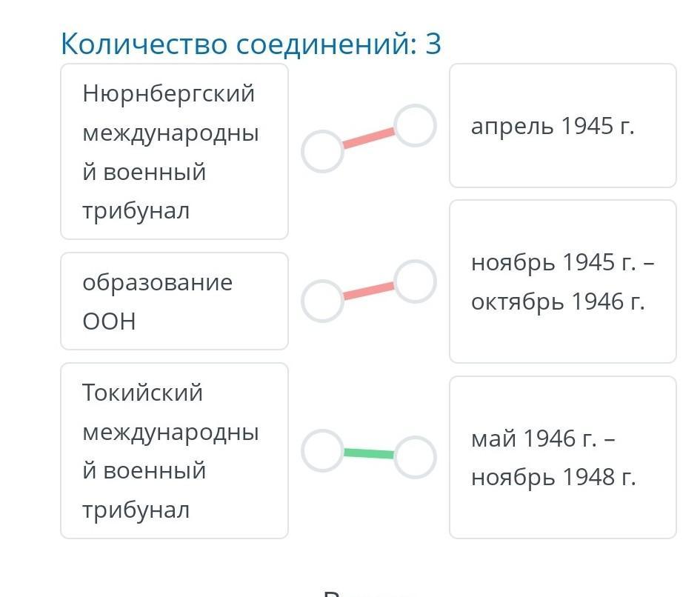700x597 pixels.
Task: Click right connector circle beside апрель 1945 г.
Action: (414, 125)
